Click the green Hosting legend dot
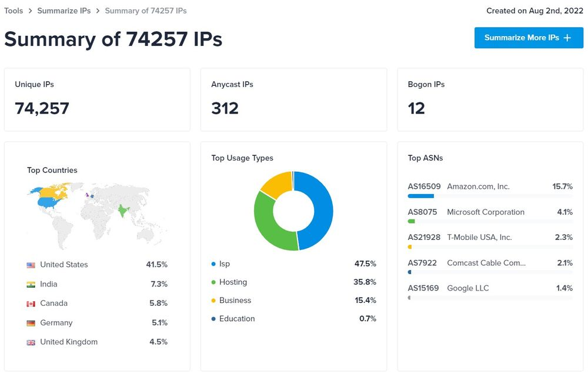 point(213,282)
